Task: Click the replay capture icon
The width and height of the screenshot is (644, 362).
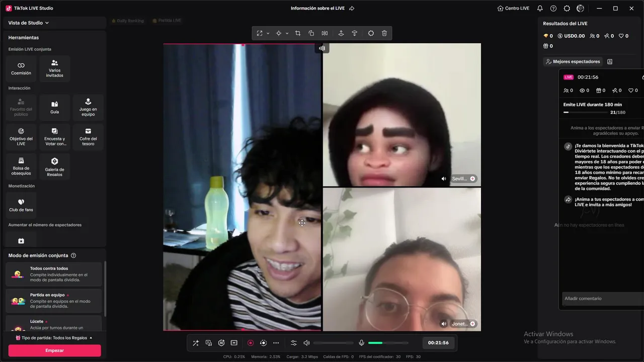Action: (x=263, y=343)
